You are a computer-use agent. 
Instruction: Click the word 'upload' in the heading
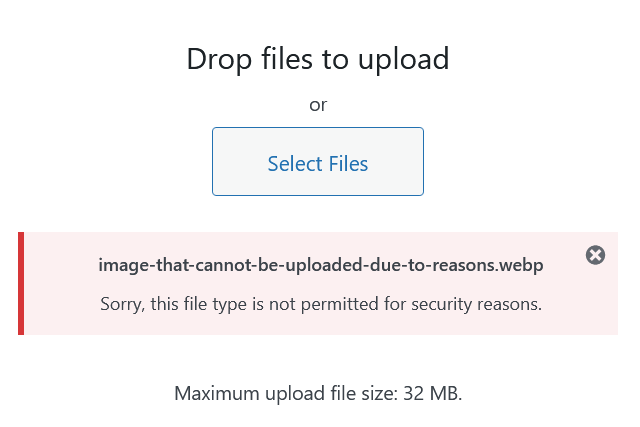[403, 60]
